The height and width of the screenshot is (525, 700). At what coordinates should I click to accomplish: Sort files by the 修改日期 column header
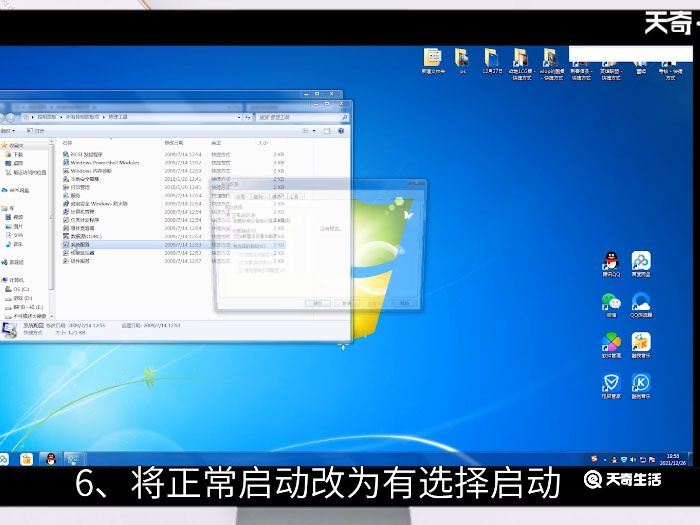[x=174, y=143]
